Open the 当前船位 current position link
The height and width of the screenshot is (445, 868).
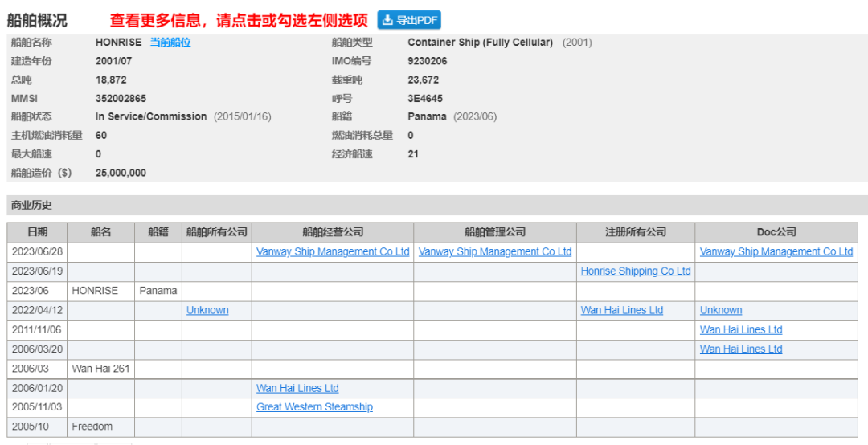click(170, 43)
